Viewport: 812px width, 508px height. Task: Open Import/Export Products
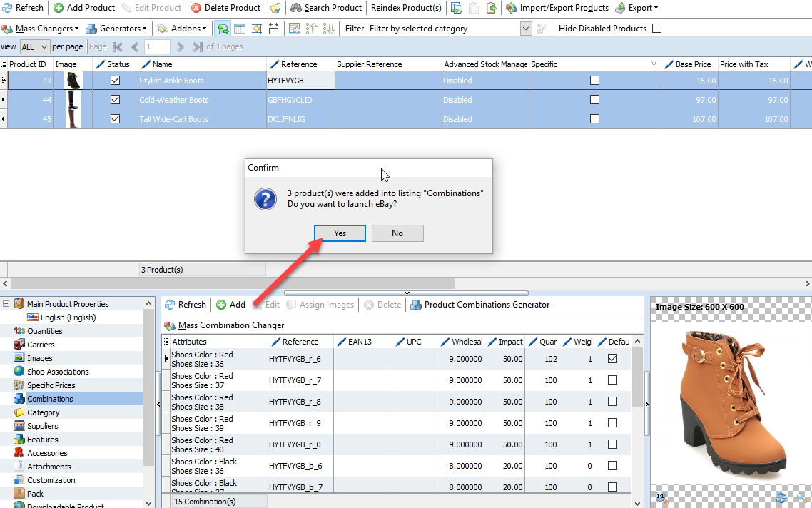coord(557,8)
